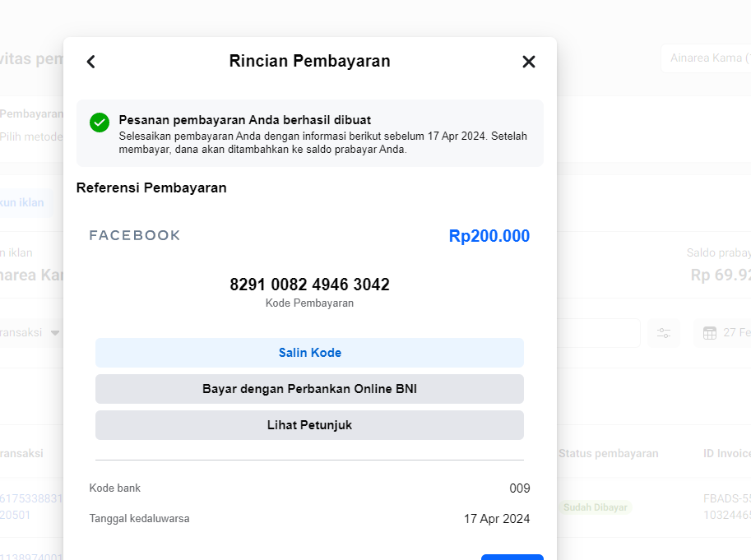
Task: Click the 'Pesanan pembayaran Anda berhasil dibuat' message
Action: tap(245, 120)
